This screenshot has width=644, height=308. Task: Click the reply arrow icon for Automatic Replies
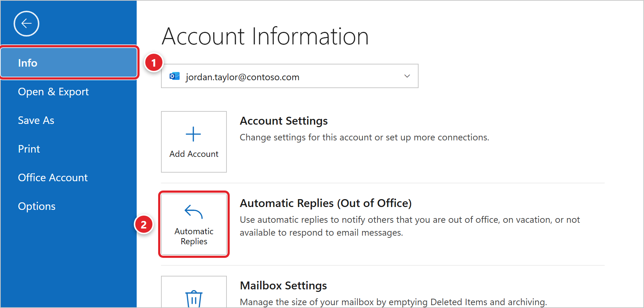coord(194,212)
